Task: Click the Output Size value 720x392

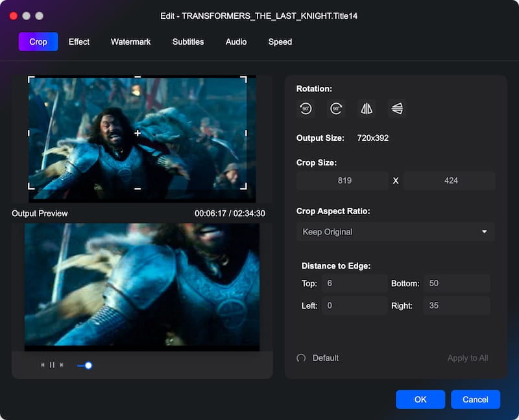Action: 372,138
